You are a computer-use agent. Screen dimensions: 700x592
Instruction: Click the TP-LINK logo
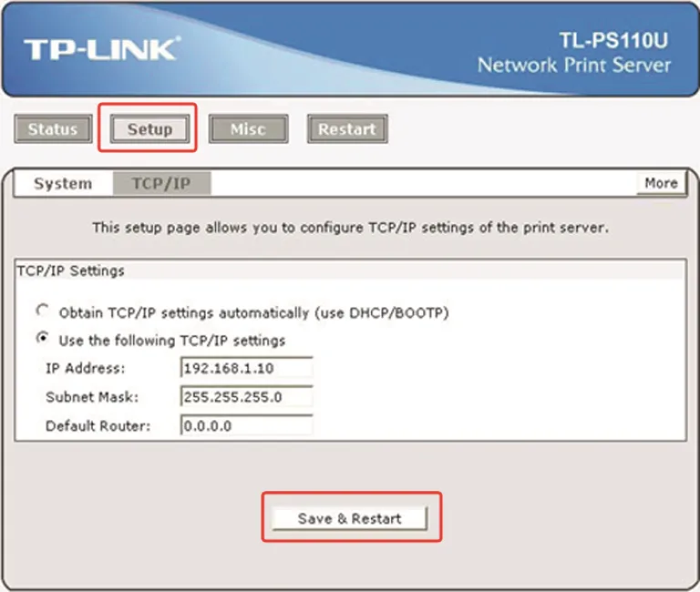click(x=102, y=48)
